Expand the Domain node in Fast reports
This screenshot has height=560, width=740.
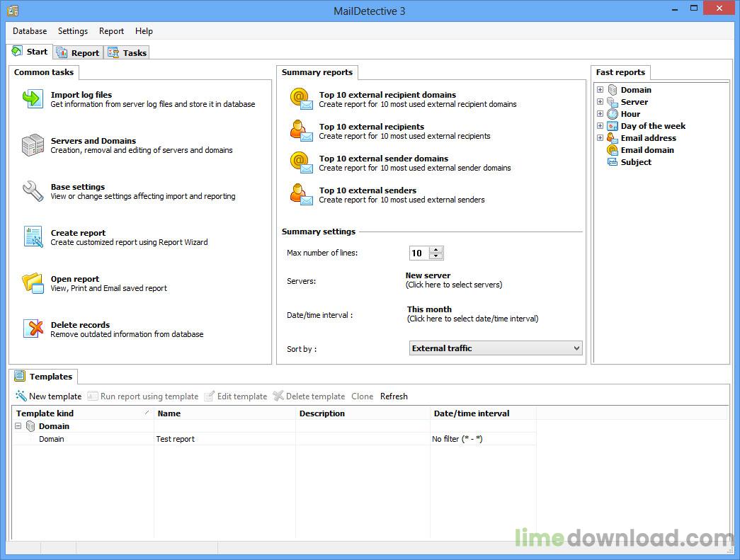(600, 90)
